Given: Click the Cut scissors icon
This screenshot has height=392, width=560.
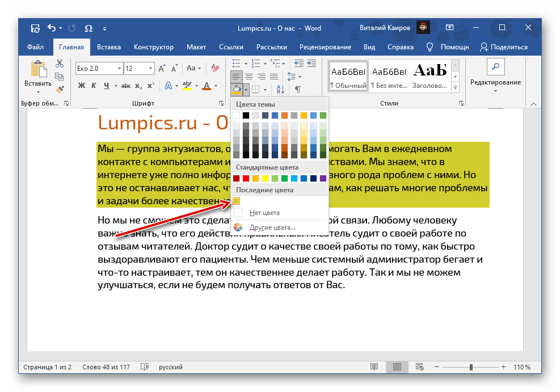Looking at the screenshot, I should [59, 63].
